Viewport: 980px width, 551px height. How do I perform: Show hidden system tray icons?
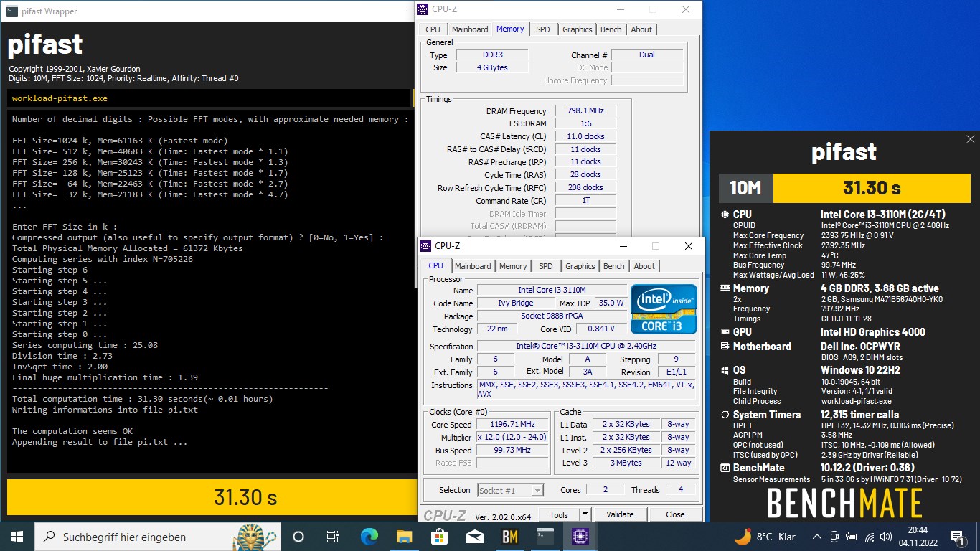pyautogui.click(x=816, y=537)
